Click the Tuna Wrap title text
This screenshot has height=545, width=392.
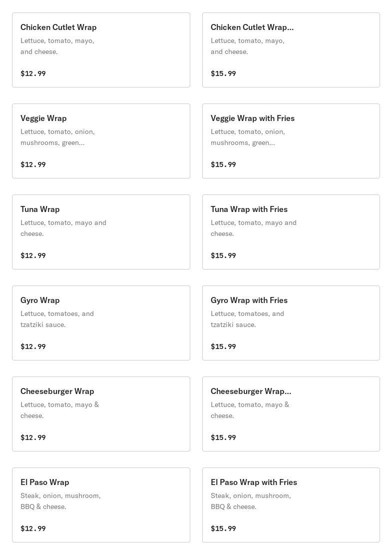tap(40, 209)
